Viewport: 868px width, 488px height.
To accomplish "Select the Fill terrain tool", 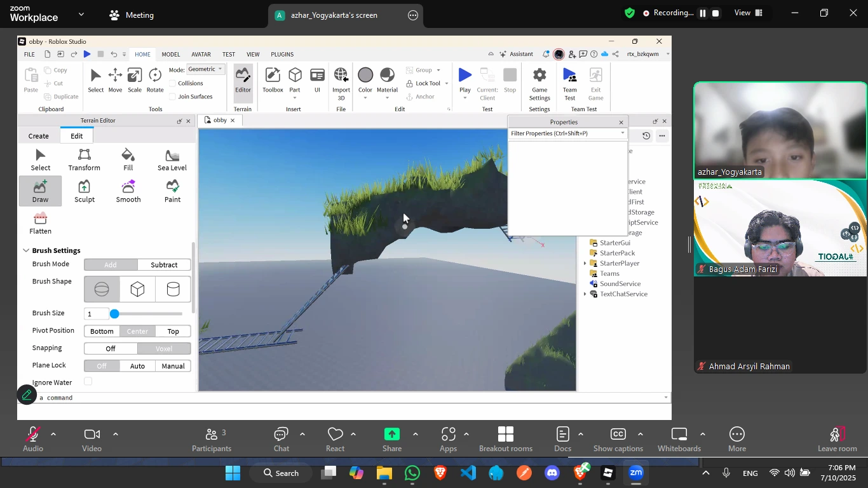I will [128, 159].
